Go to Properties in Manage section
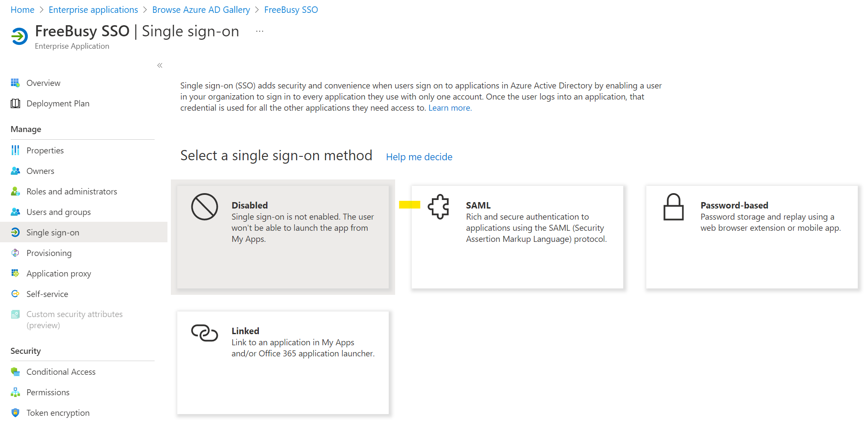The image size is (868, 435). (x=45, y=150)
